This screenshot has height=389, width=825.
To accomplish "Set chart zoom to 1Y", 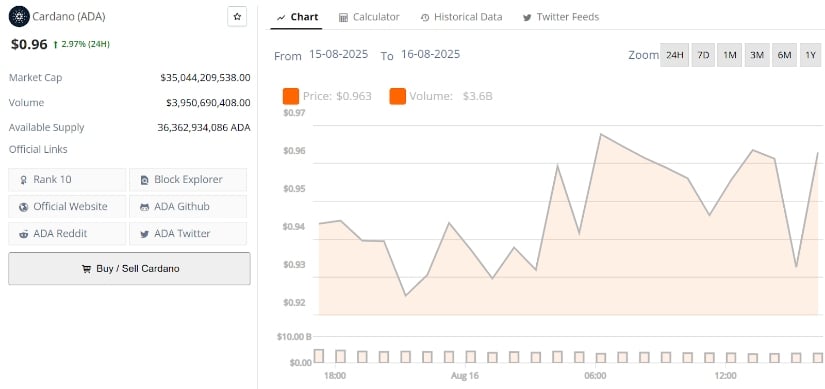I will click(x=811, y=55).
